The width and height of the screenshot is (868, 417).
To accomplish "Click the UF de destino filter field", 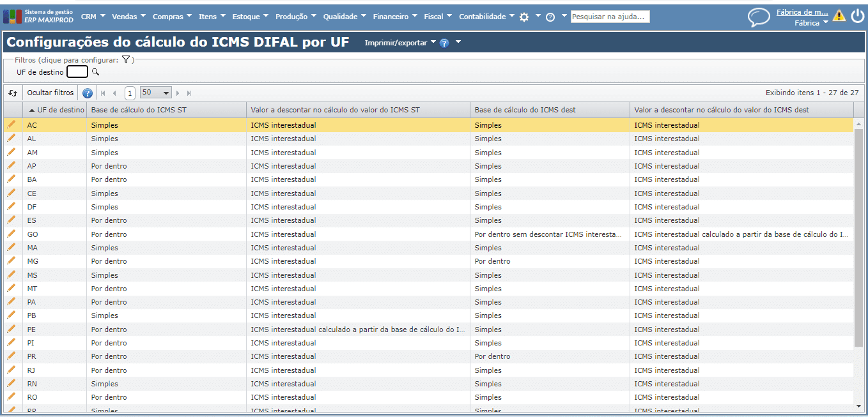I will 77,72.
